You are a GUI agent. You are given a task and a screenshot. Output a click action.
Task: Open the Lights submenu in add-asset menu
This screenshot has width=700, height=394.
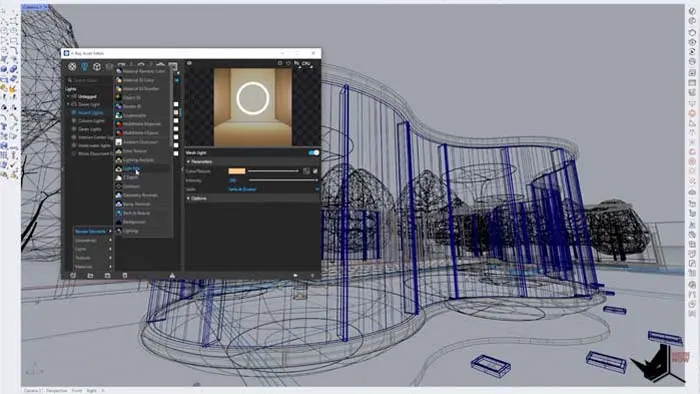point(93,249)
